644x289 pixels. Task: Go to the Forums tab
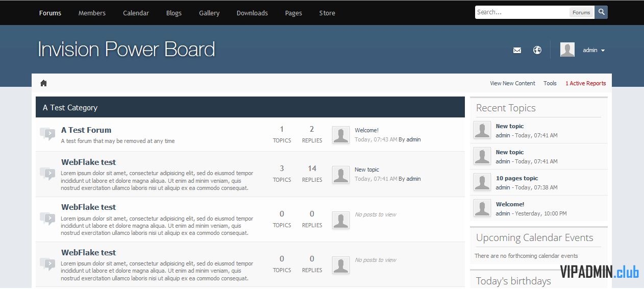50,13
